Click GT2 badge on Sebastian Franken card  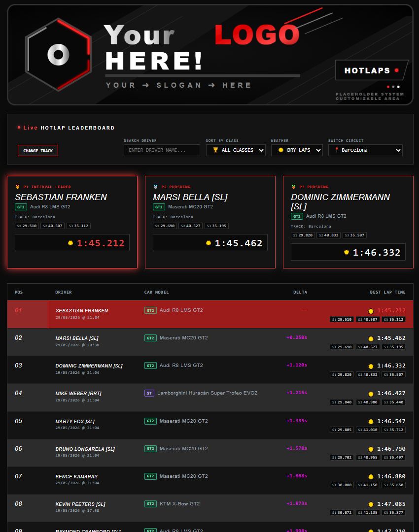click(x=21, y=207)
